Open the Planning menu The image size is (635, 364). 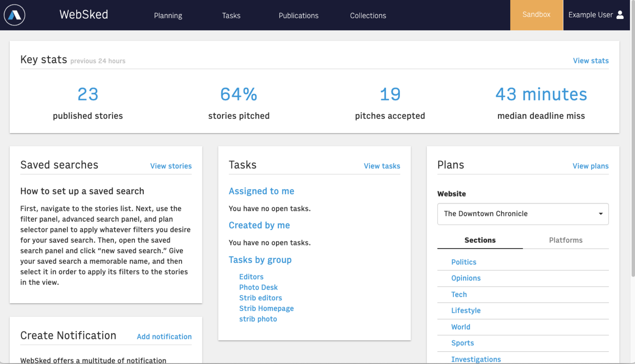pos(168,15)
